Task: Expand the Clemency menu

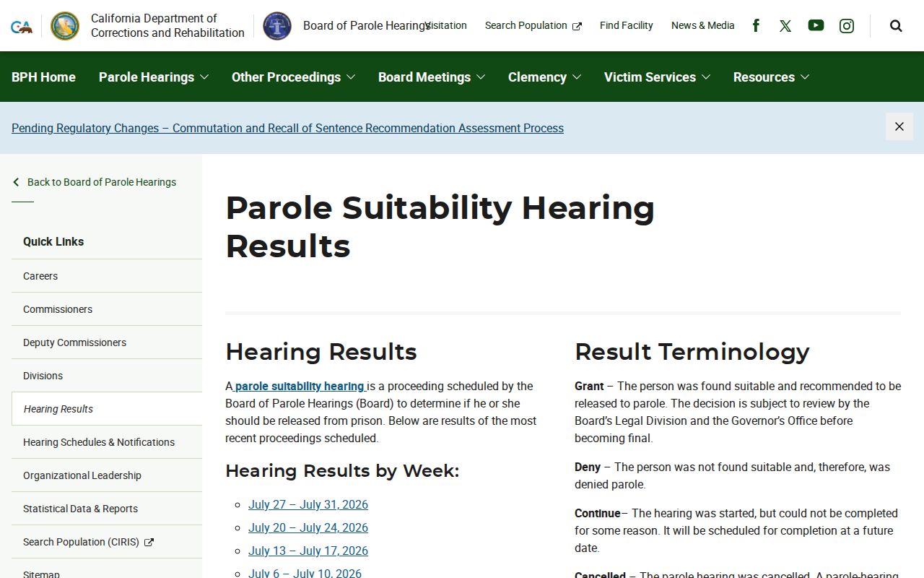Action: (x=544, y=77)
